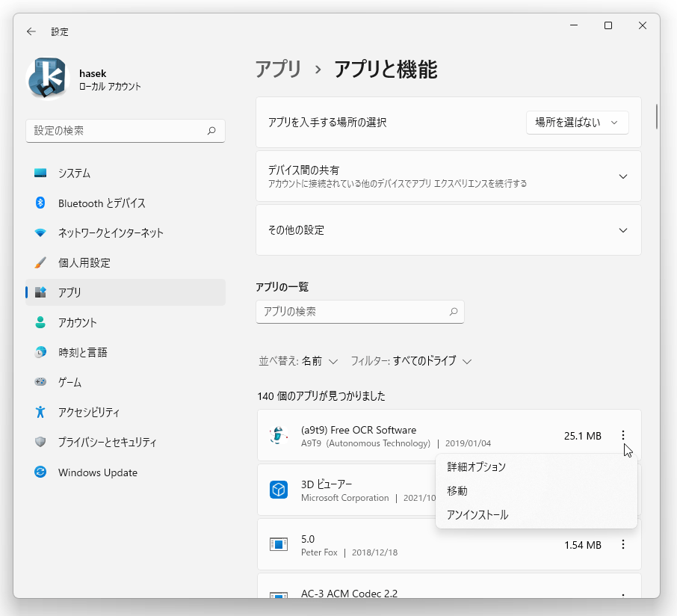Close the 設定 window

643,25
